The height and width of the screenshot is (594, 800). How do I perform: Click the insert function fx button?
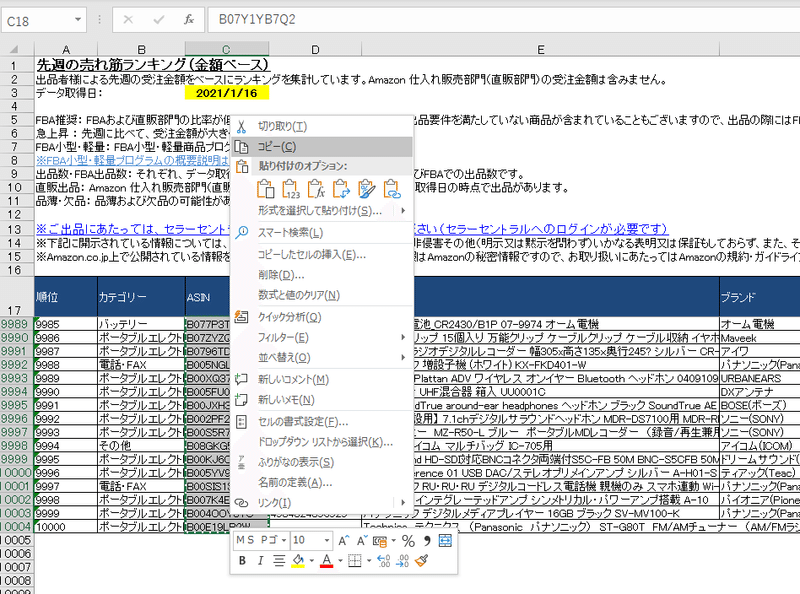click(189, 19)
